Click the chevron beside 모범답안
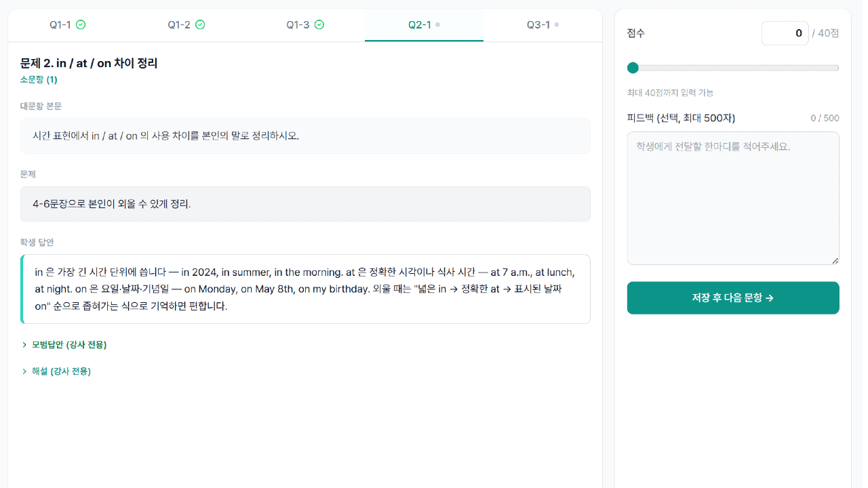868x488 pixels. pos(24,345)
